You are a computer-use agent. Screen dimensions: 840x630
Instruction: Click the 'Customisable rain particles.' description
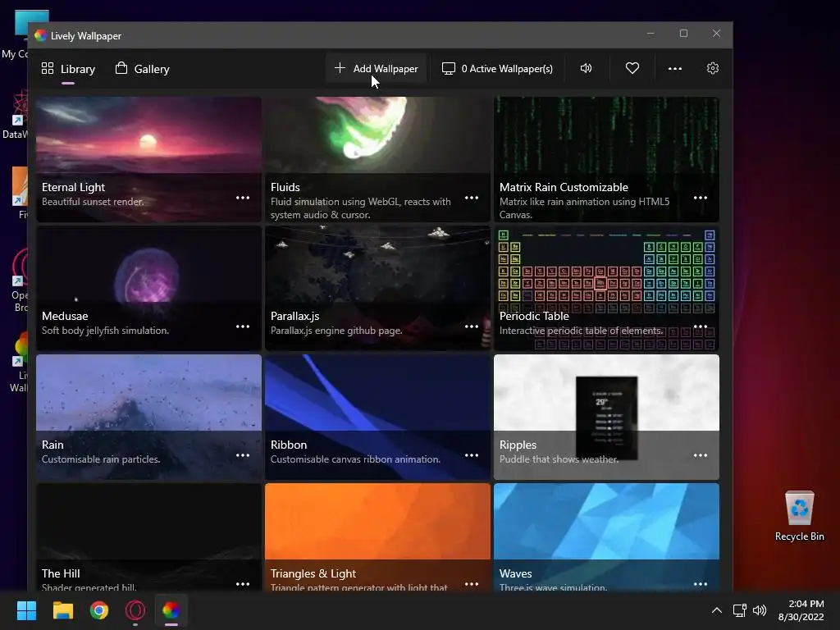pyautogui.click(x=101, y=459)
